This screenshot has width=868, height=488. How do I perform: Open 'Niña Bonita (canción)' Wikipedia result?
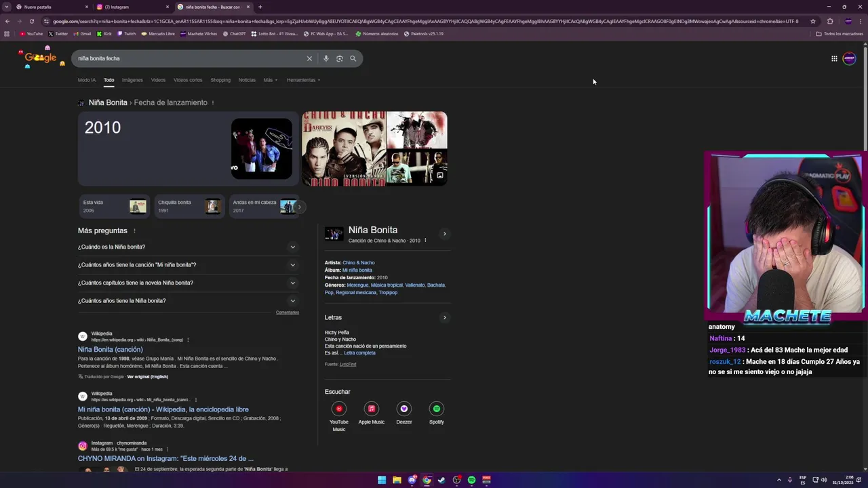click(111, 350)
